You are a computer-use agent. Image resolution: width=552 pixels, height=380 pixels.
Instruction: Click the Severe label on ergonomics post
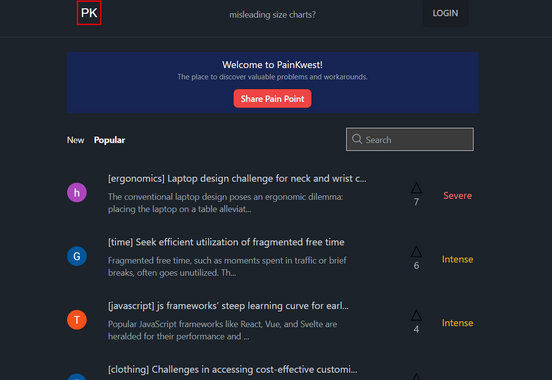(457, 195)
